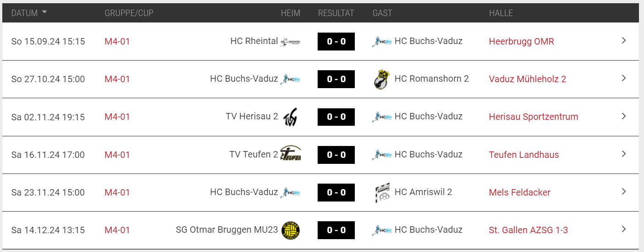The image size is (644, 252).
Task: Click 0 - 0 result of Amriswil match
Action: point(336,193)
